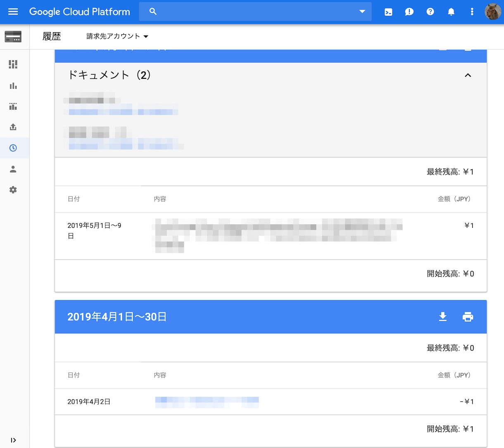Image resolution: width=504 pixels, height=448 pixels.
Task: Click the 2019年4月1日〜30日 header title
Action: click(117, 317)
